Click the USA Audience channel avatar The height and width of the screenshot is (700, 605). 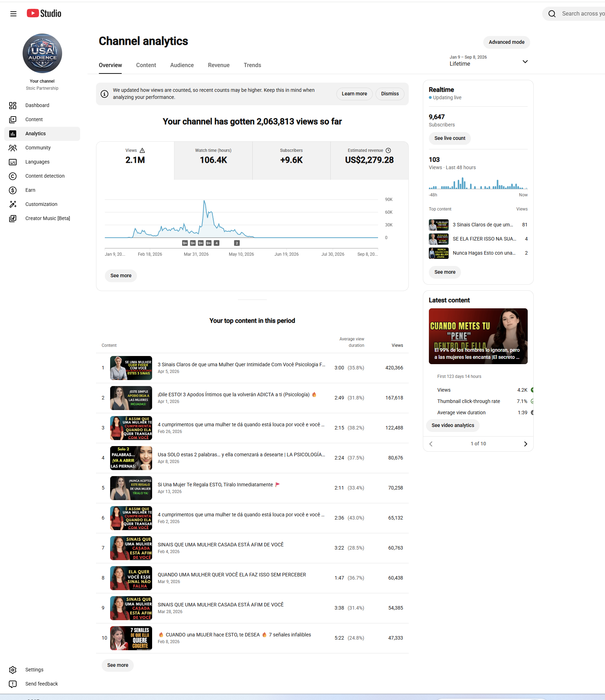point(42,53)
